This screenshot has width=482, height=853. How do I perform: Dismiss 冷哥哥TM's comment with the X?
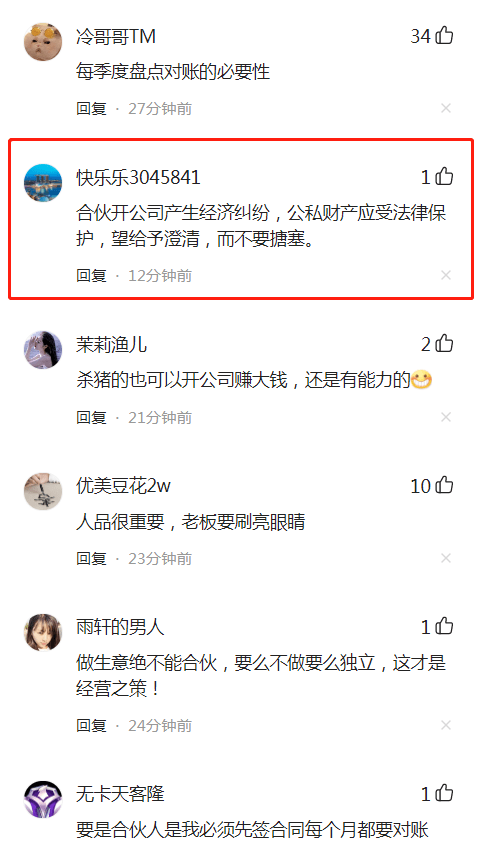pos(446,108)
